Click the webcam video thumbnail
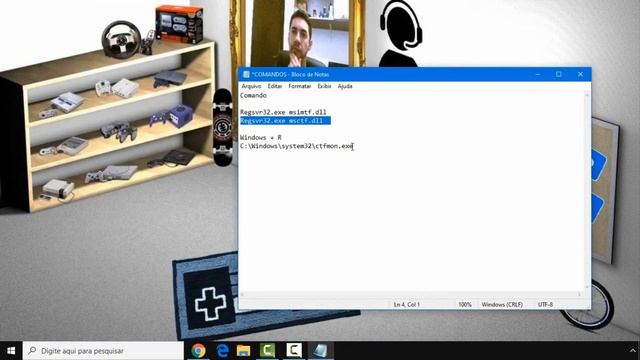This screenshot has width=640, height=360. coord(300,33)
